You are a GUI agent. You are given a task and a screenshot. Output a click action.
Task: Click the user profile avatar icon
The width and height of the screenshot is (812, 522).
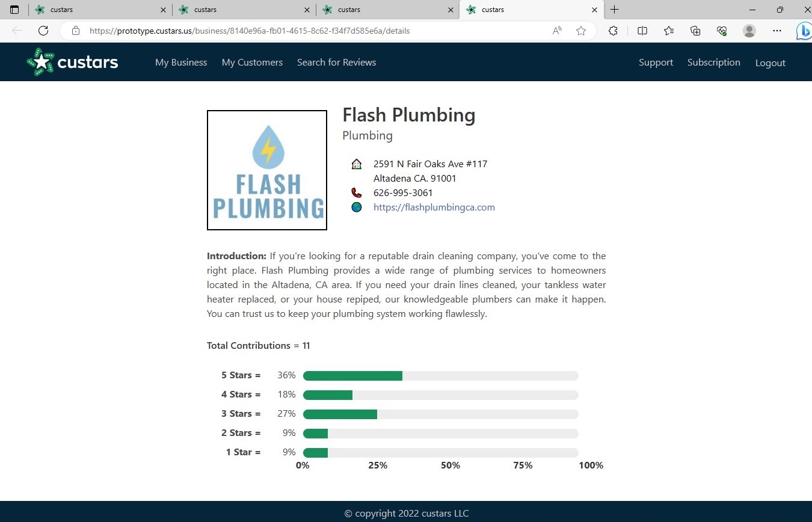pyautogui.click(x=749, y=31)
